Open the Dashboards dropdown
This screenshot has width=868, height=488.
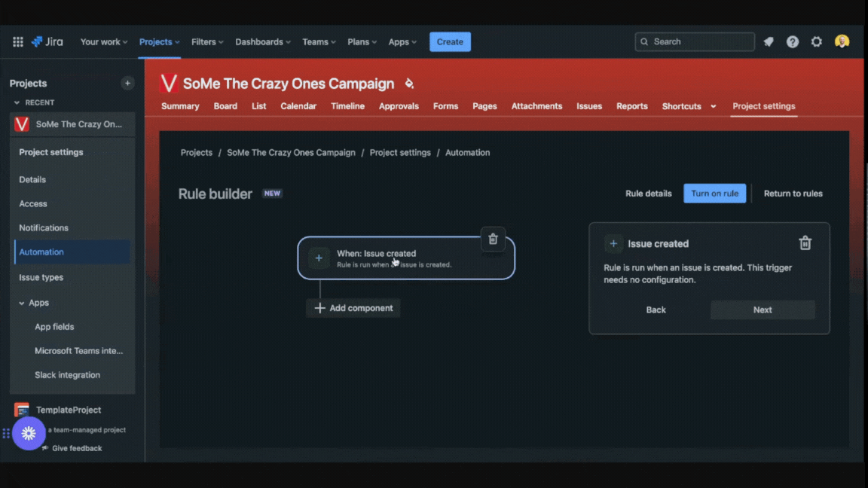[x=263, y=41]
